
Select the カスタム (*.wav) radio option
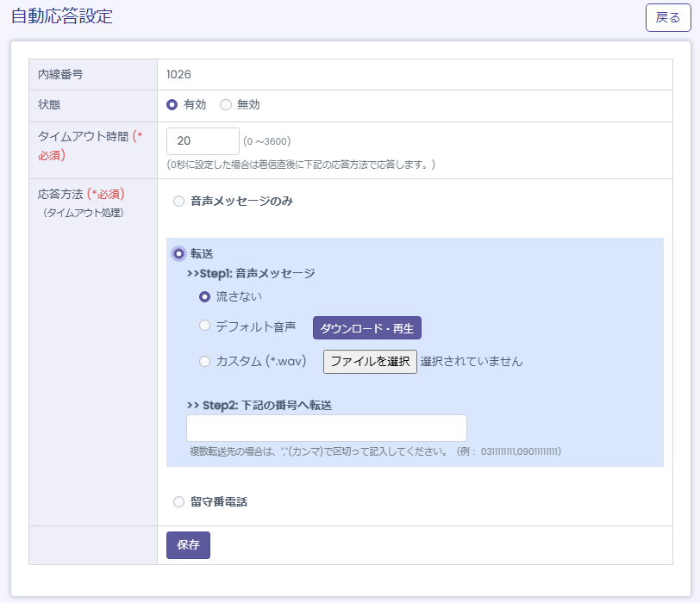[205, 361]
